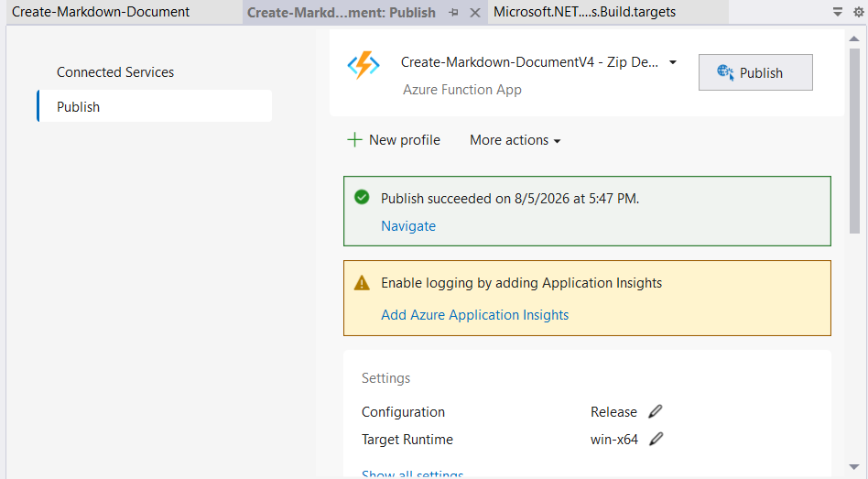Screen dimensions: 868x479
Task: Click the scrollbar up arrow
Action: pyautogui.click(x=854, y=38)
